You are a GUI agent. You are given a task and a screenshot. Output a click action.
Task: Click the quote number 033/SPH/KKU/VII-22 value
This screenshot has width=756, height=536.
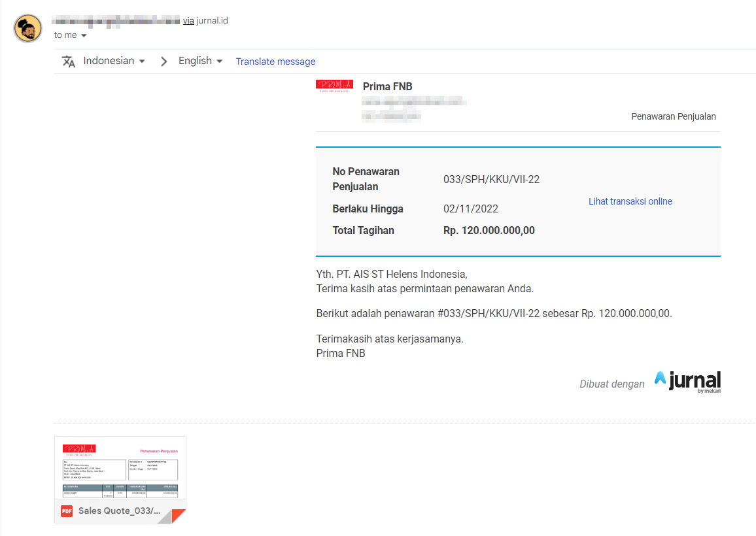coord(491,179)
